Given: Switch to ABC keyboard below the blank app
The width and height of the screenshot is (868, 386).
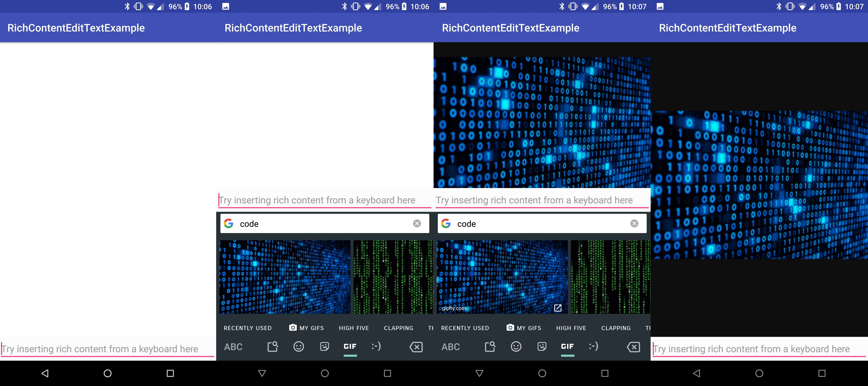Looking at the screenshot, I should 233,347.
